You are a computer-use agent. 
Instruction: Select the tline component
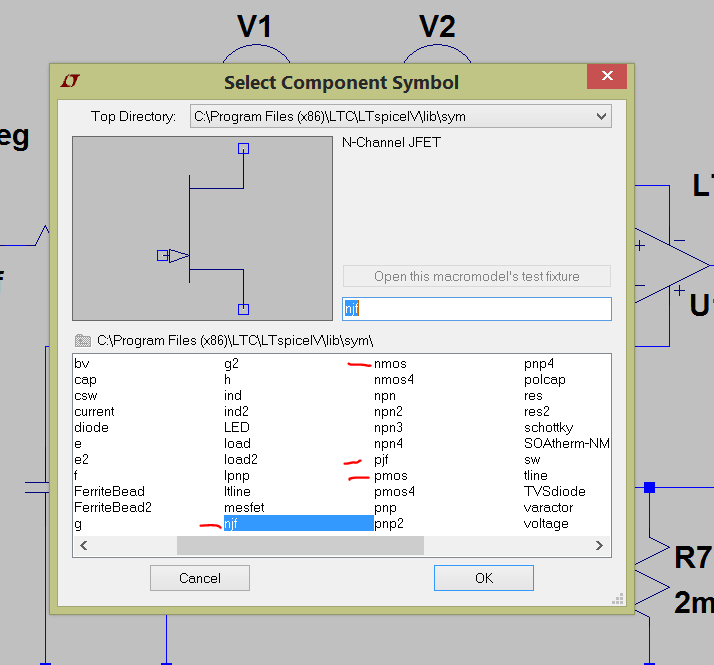coord(536,475)
